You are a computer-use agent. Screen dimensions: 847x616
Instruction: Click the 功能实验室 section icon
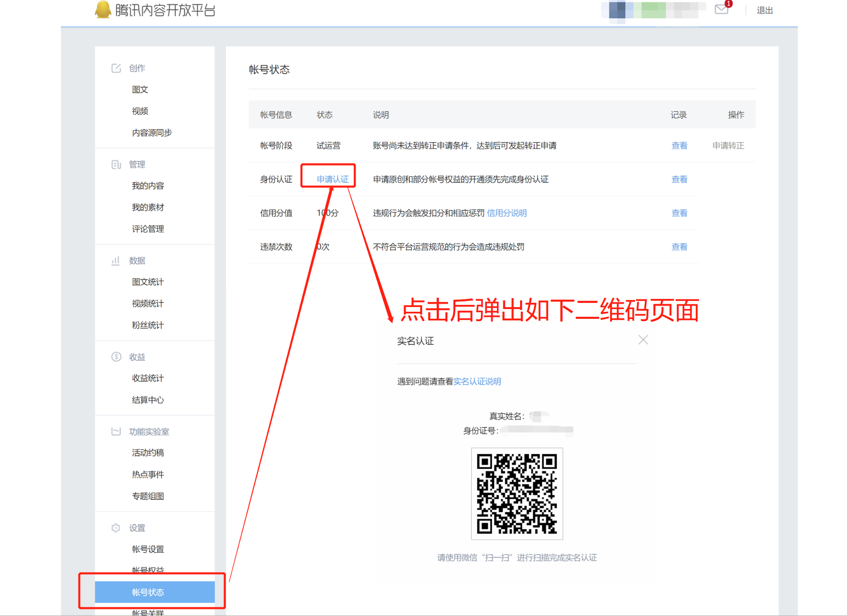click(x=116, y=431)
